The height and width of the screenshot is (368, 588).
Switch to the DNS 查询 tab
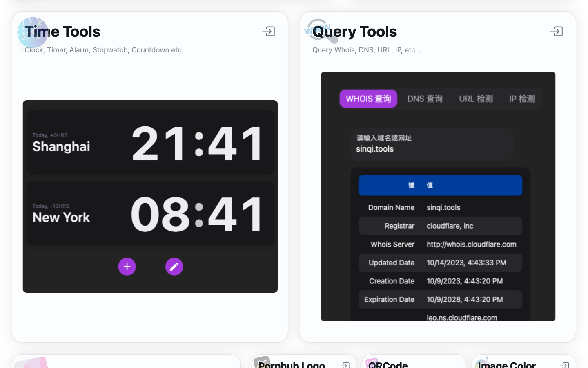[x=425, y=99]
